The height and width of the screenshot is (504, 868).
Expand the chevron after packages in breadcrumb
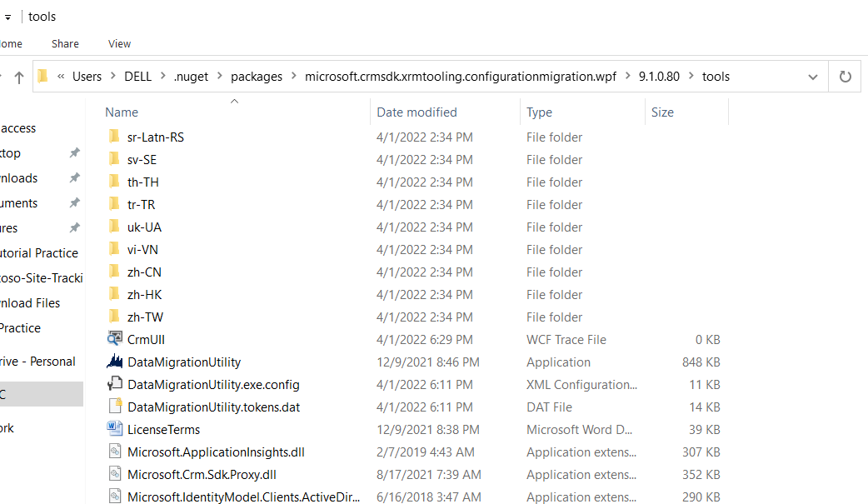pyautogui.click(x=293, y=77)
